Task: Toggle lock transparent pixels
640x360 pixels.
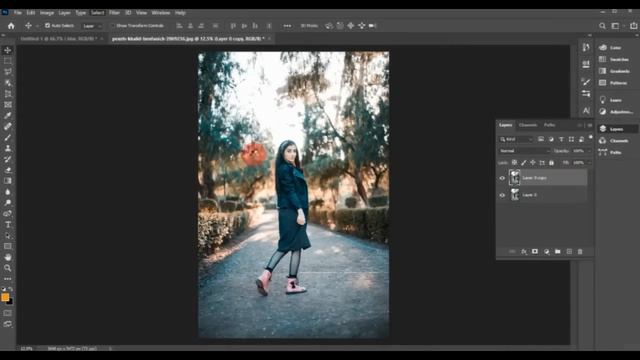Action: point(514,162)
